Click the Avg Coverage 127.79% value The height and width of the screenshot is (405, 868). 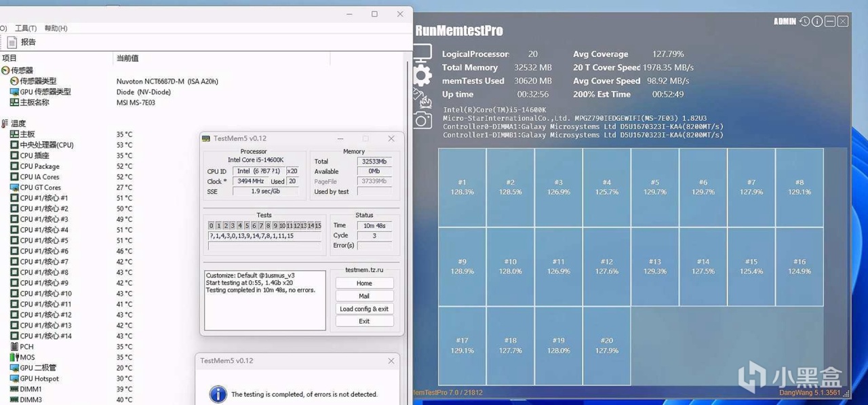tap(668, 54)
